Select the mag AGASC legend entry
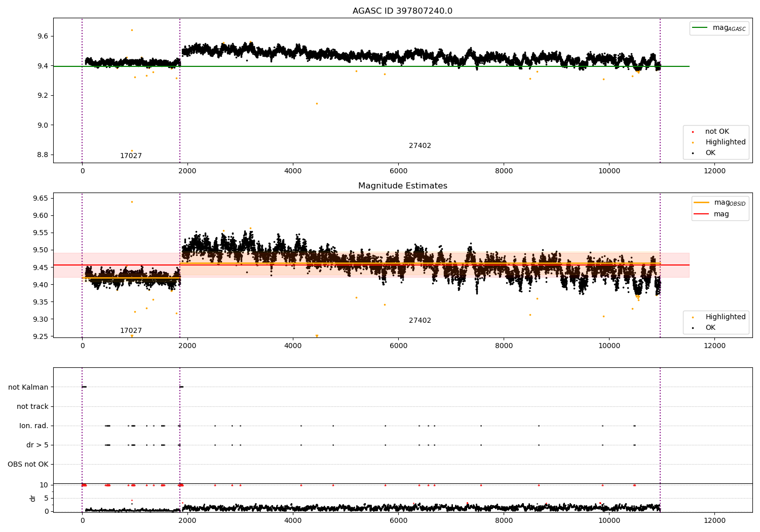 click(x=719, y=28)
